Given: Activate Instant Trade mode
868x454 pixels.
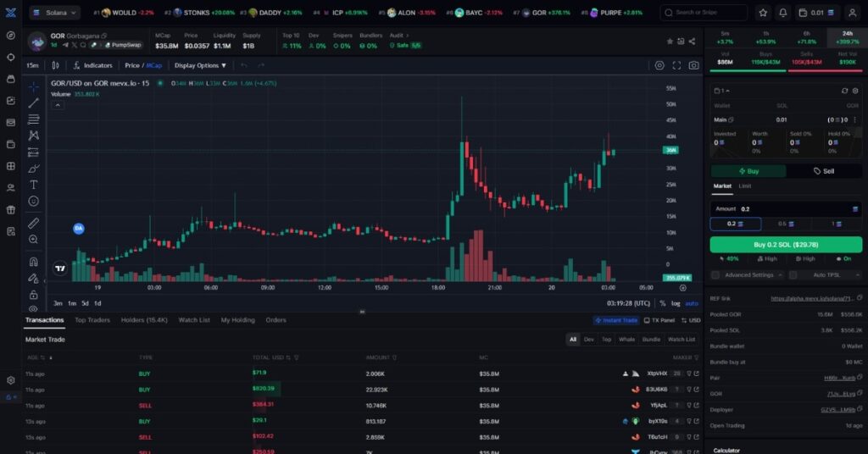Looking at the screenshot, I should (615, 320).
